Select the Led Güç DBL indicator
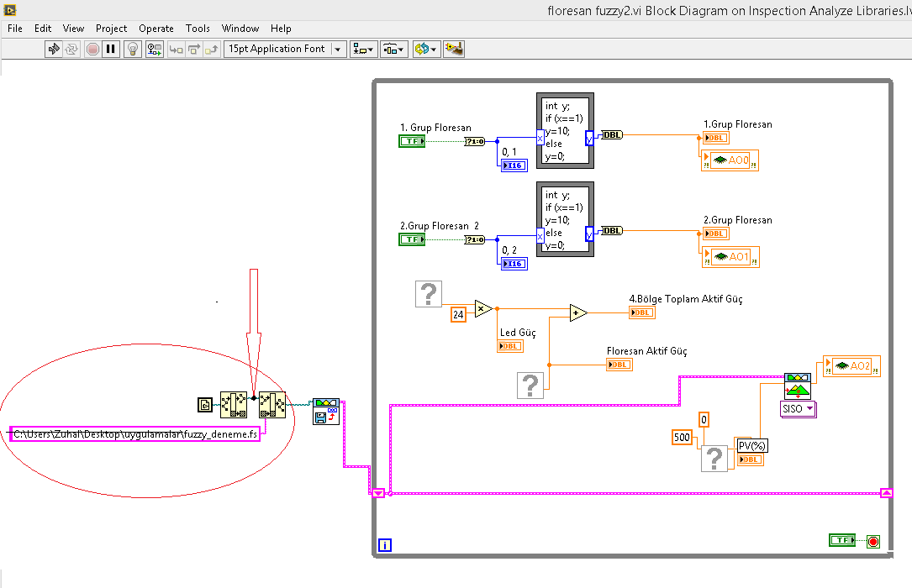The image size is (912, 588). [510, 346]
